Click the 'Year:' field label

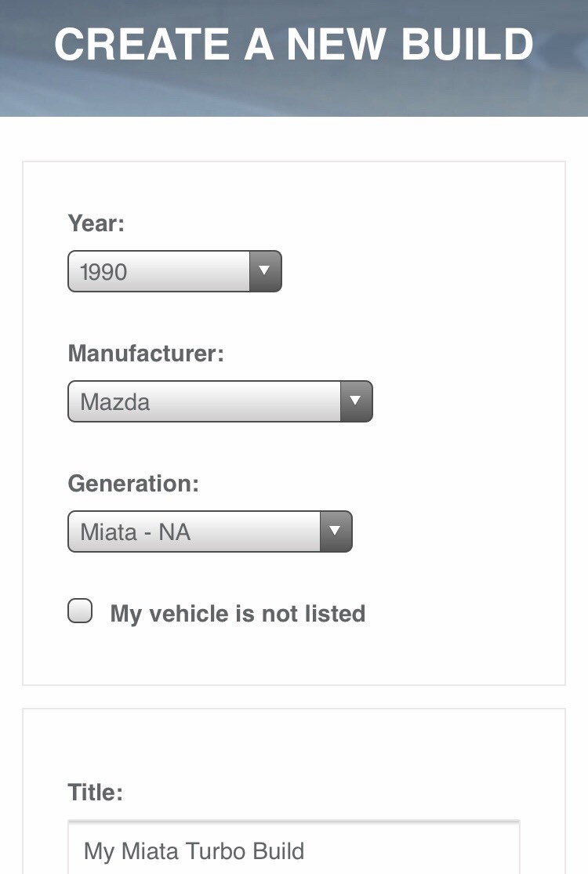(96, 223)
